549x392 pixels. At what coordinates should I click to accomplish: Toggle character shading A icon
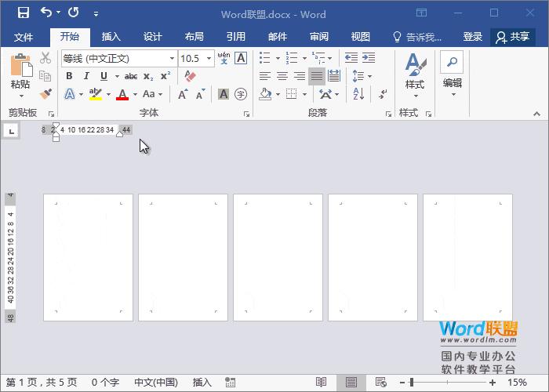tap(224, 94)
